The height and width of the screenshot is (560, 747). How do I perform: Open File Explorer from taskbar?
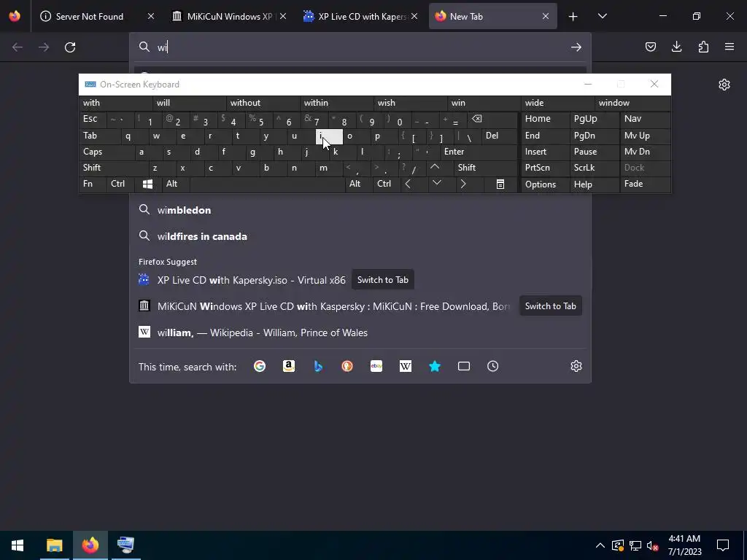click(54, 545)
